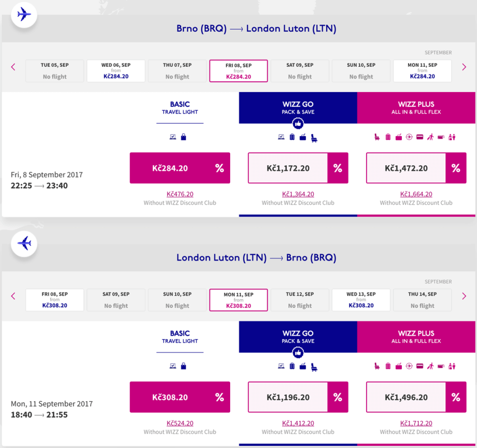Click the thumbs-up badge on outbound WIZZ GO
Image resolution: width=477 pixels, height=448 pixels.
pyautogui.click(x=298, y=124)
